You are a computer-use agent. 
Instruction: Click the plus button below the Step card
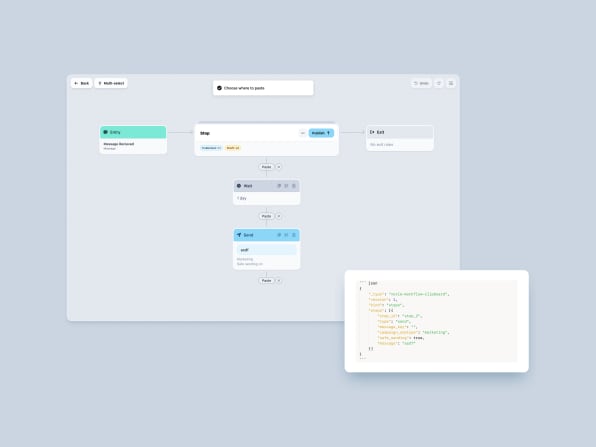tap(279, 167)
